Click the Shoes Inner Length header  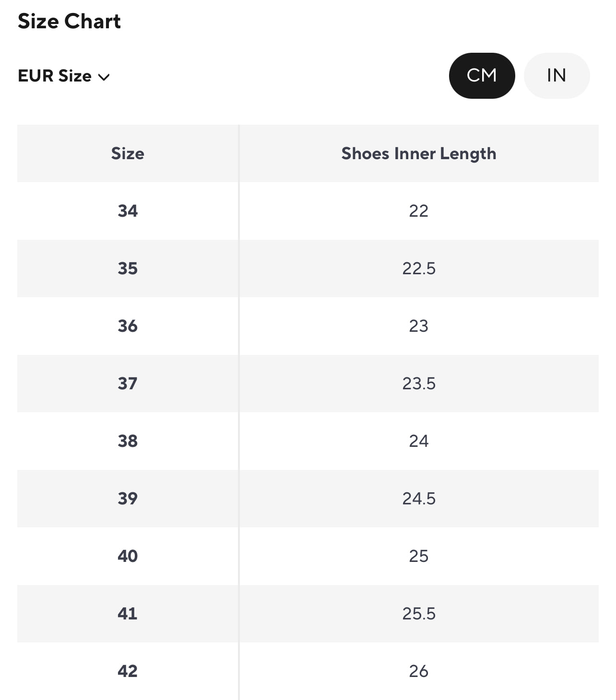[x=418, y=153]
